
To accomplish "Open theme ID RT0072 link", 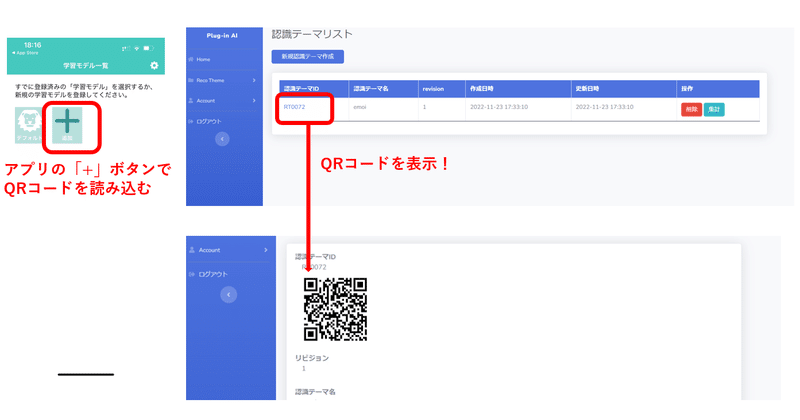I will [294, 107].
